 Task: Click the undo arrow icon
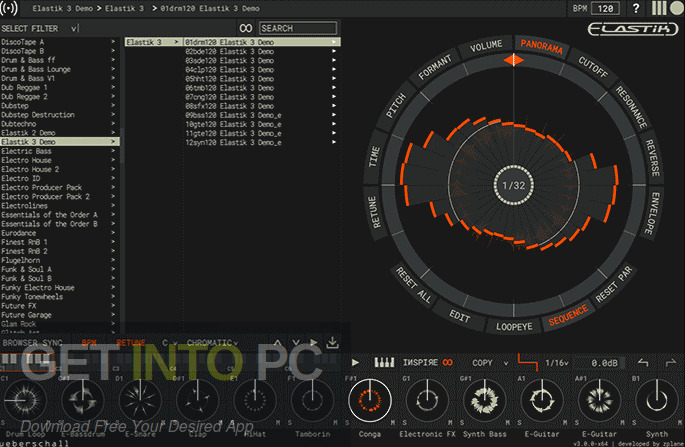click(x=643, y=363)
